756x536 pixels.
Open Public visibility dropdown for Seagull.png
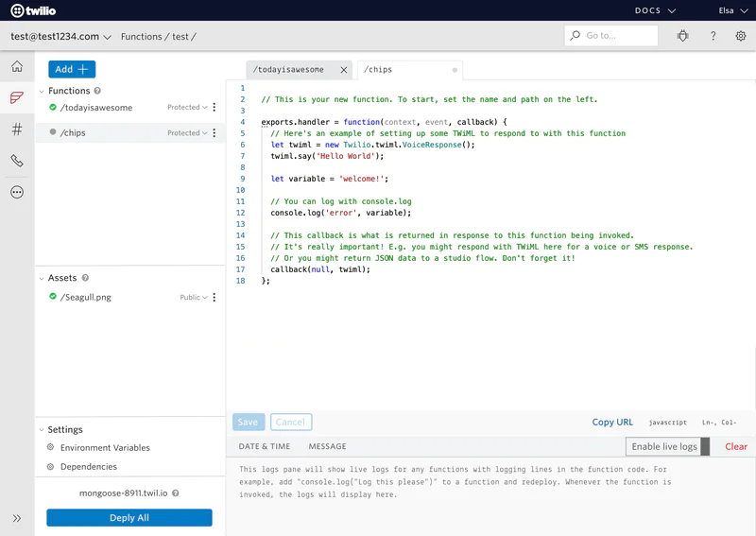point(193,297)
